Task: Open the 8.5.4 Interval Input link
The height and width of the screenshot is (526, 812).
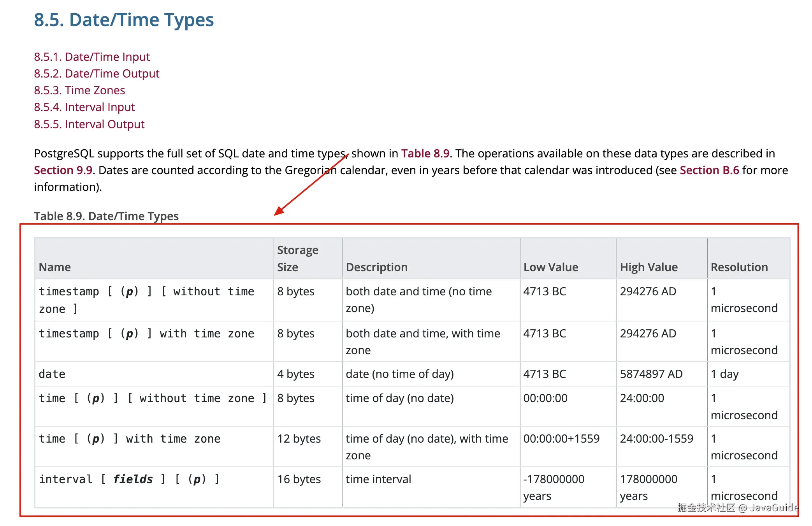Action: (84, 107)
